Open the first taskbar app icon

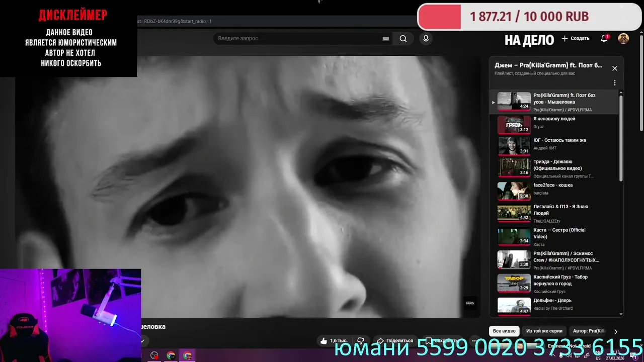click(x=154, y=355)
